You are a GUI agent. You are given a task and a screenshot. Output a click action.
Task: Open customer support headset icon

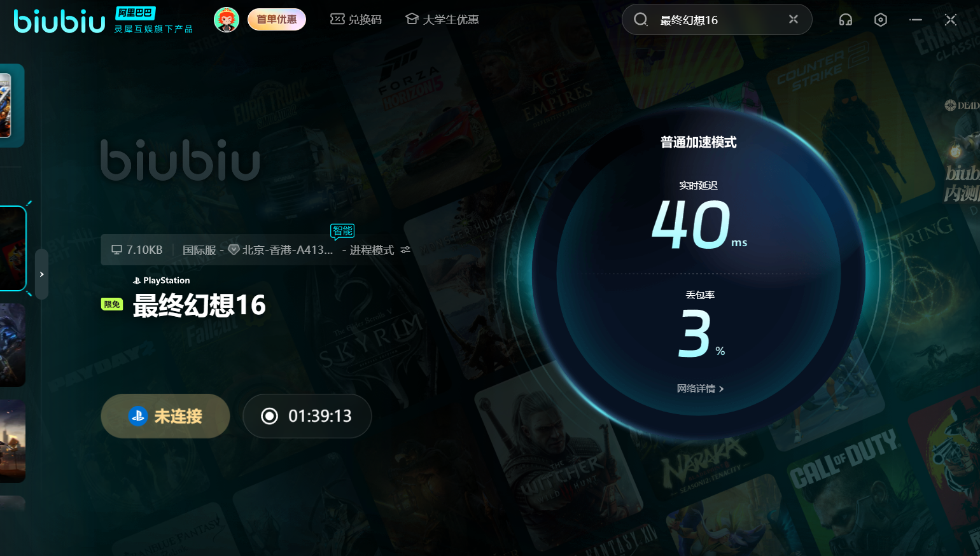[845, 20]
